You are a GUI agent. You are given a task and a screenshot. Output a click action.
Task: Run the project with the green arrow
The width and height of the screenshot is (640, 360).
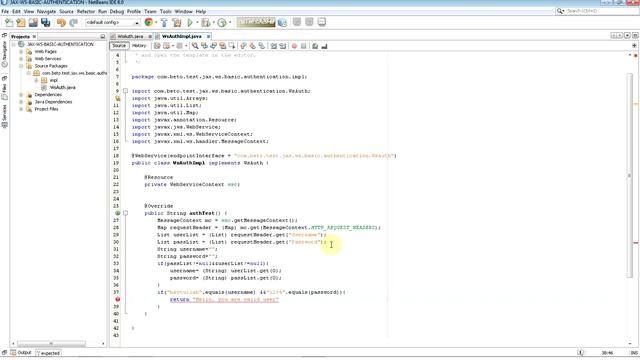point(190,22)
